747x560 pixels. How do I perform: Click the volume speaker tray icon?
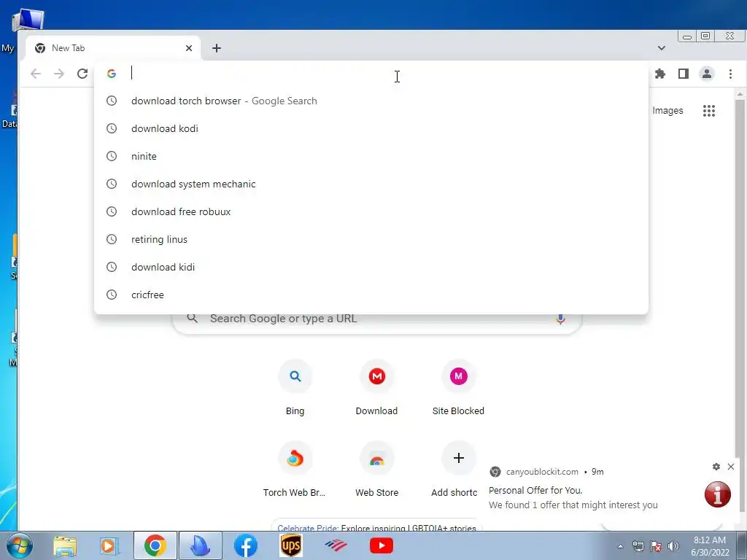[x=673, y=546]
